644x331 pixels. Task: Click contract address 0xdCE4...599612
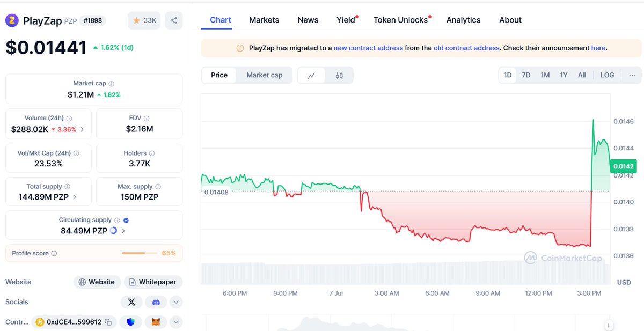(75, 322)
